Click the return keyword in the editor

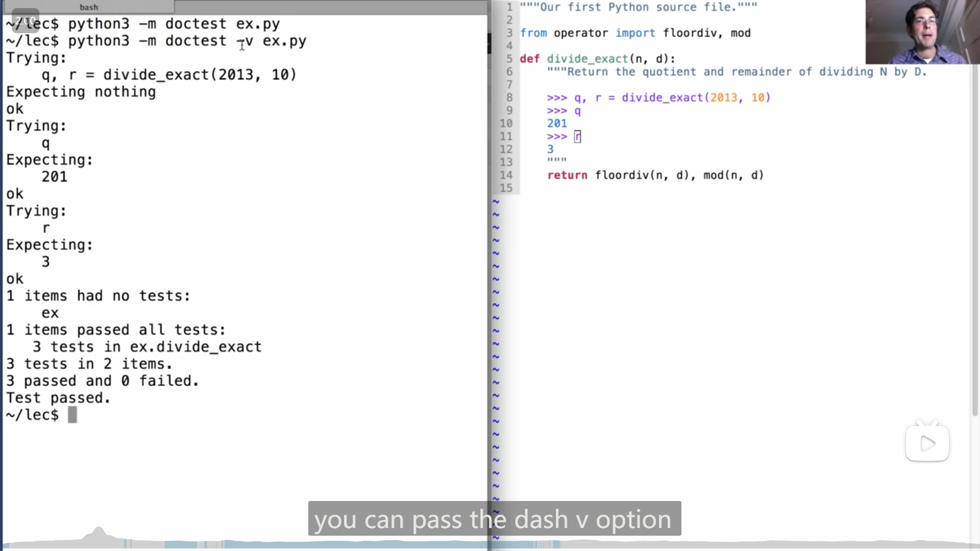coord(567,175)
